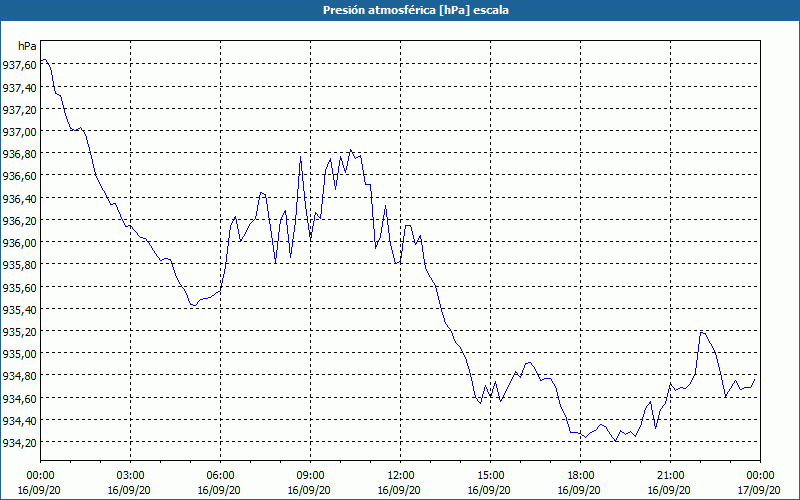Viewport: 800px width, 500px height.
Task: Click the 934,60 y-axis label
Action: point(19,397)
